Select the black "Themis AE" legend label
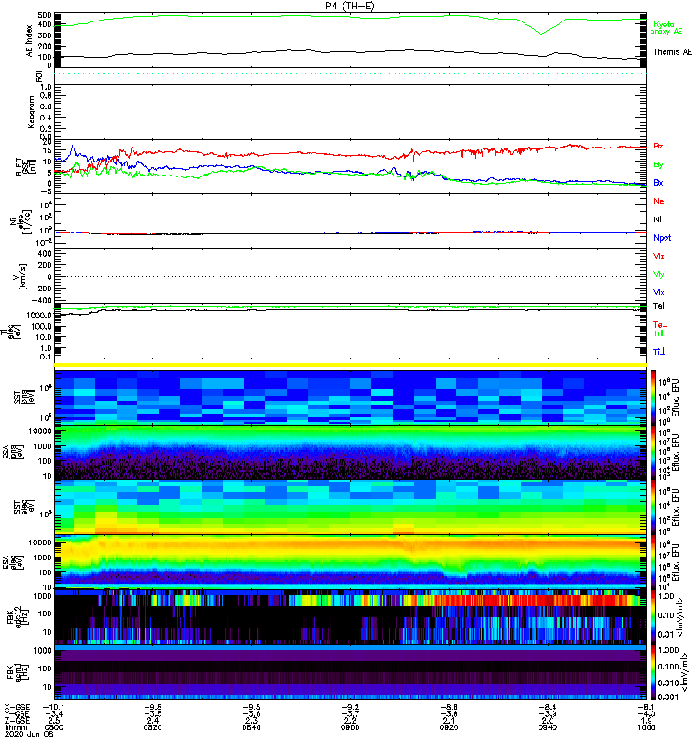 click(x=672, y=52)
